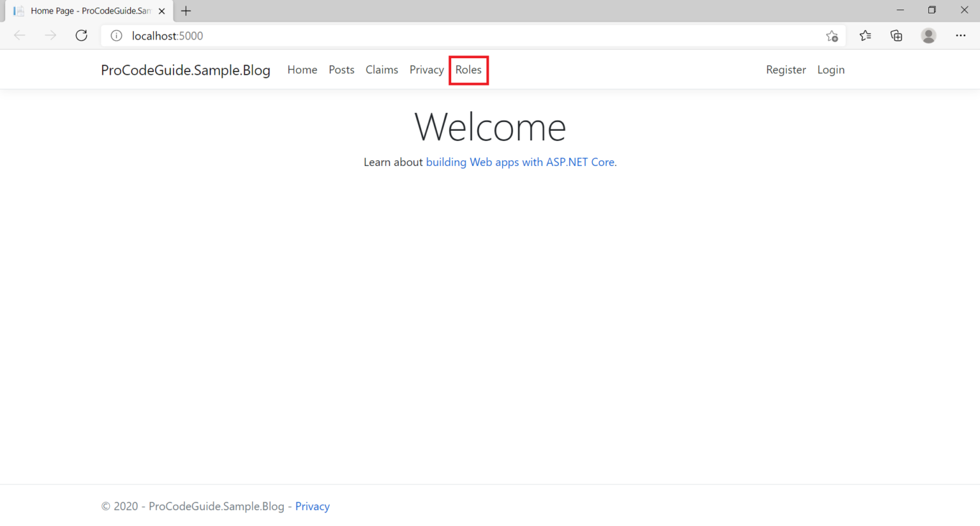Image resolution: width=980 pixels, height=526 pixels.
Task: Open a new browser tab
Action: (186, 10)
